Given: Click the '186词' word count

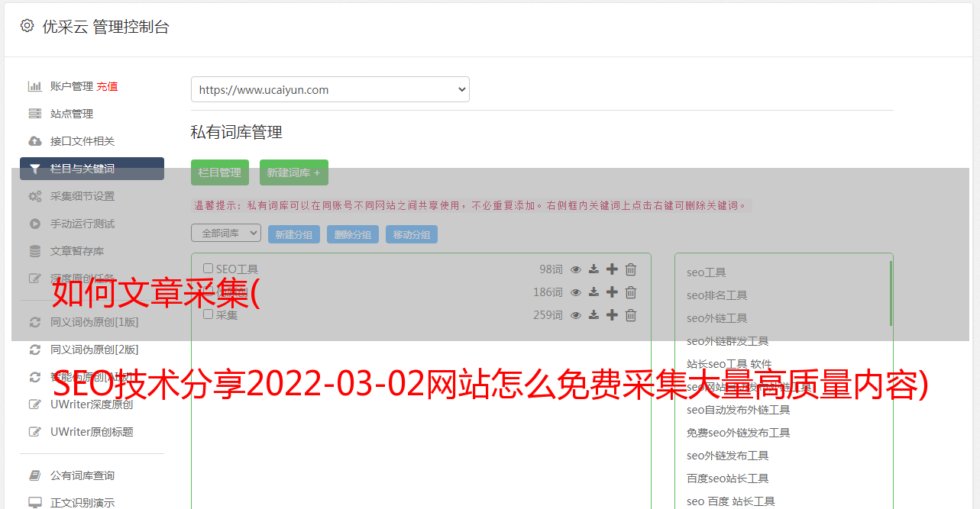Looking at the screenshot, I should pos(548,292).
